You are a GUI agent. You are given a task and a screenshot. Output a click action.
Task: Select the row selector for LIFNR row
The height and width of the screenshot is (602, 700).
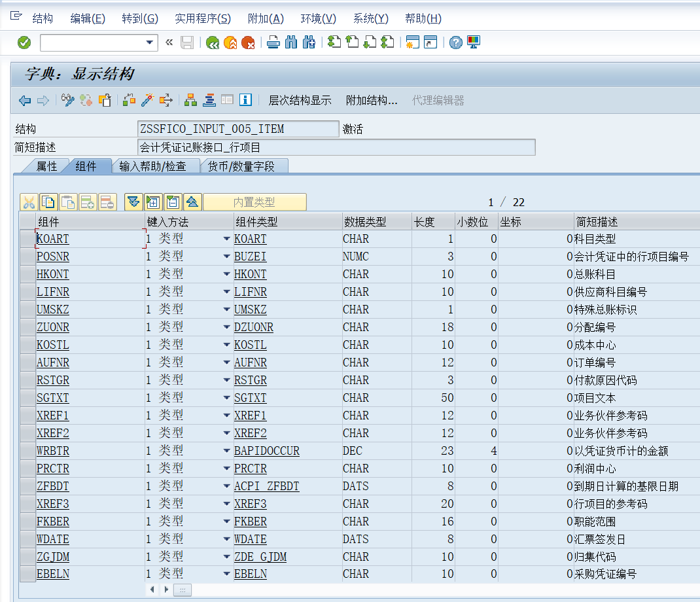coord(27,292)
